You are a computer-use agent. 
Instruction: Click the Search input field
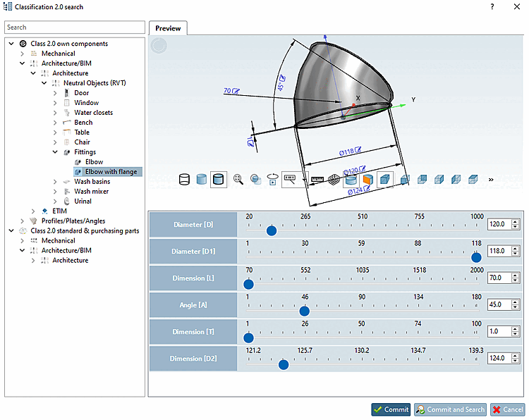coord(74,27)
